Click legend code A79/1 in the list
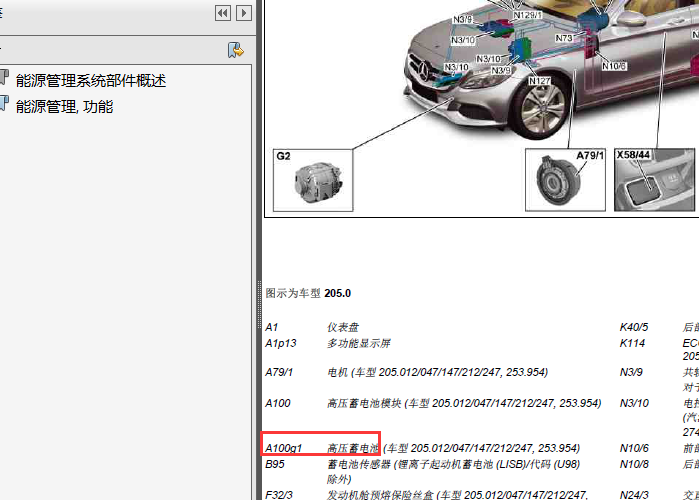The image size is (699, 500). 279,372
